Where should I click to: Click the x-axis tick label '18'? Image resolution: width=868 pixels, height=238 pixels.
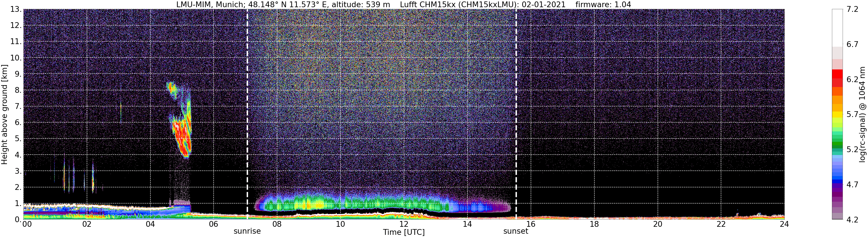pyautogui.click(x=594, y=224)
